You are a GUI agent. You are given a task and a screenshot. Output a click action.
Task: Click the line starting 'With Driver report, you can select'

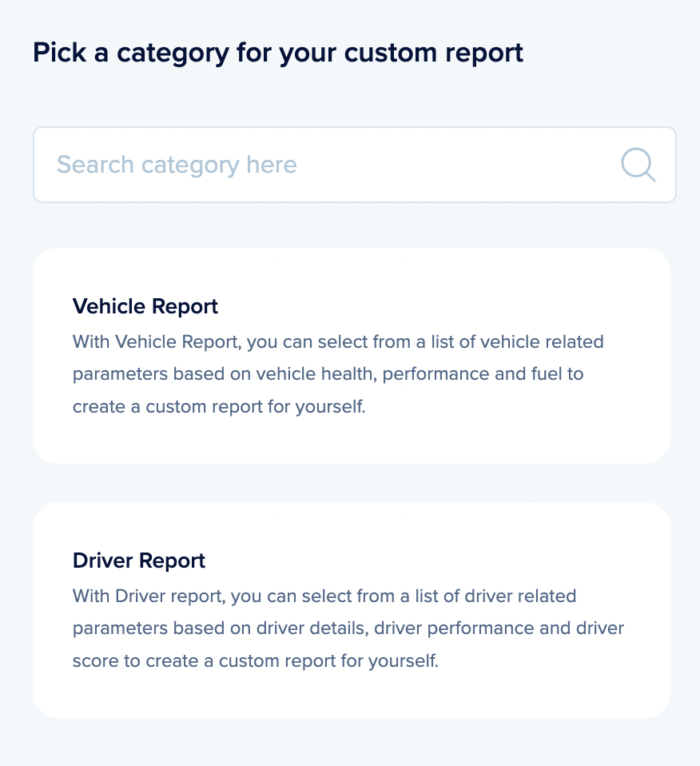[324, 596]
